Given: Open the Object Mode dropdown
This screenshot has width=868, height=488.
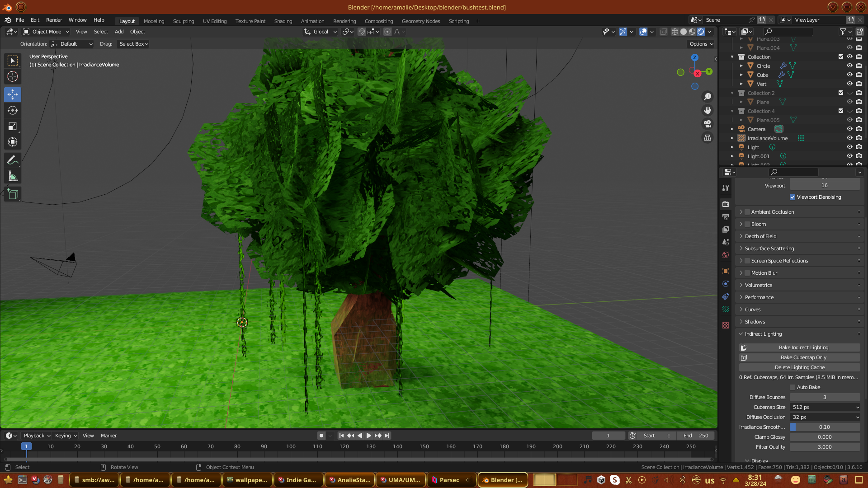Looking at the screenshot, I should (46, 32).
